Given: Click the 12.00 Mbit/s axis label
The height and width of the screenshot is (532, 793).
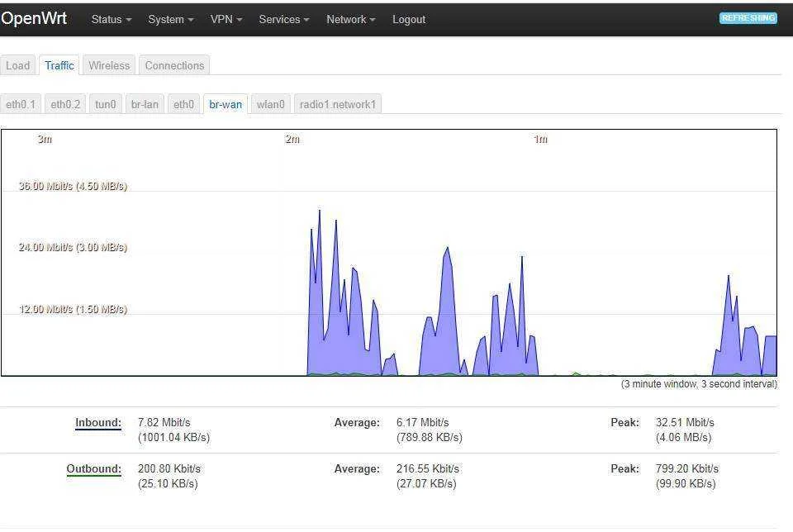Looking at the screenshot, I should [73, 309].
